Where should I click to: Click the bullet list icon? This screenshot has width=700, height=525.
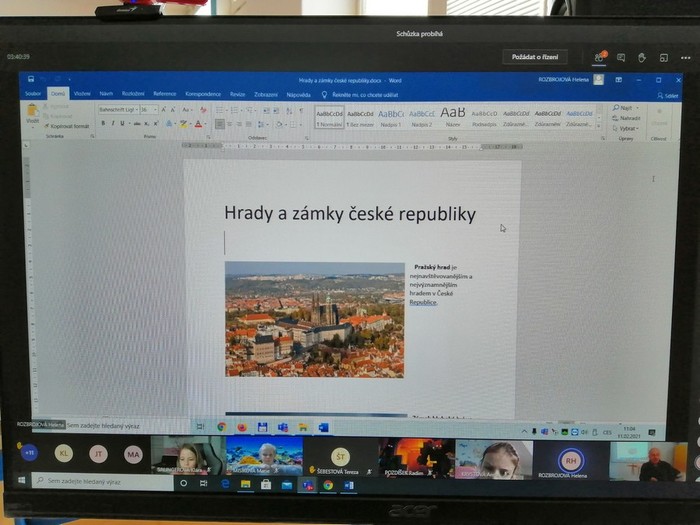(220, 110)
